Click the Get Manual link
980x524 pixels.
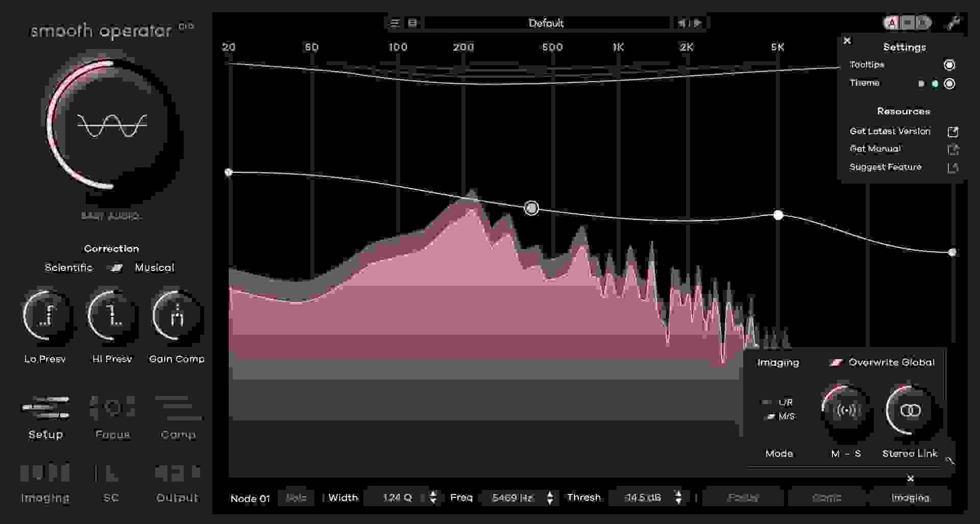tap(874, 148)
